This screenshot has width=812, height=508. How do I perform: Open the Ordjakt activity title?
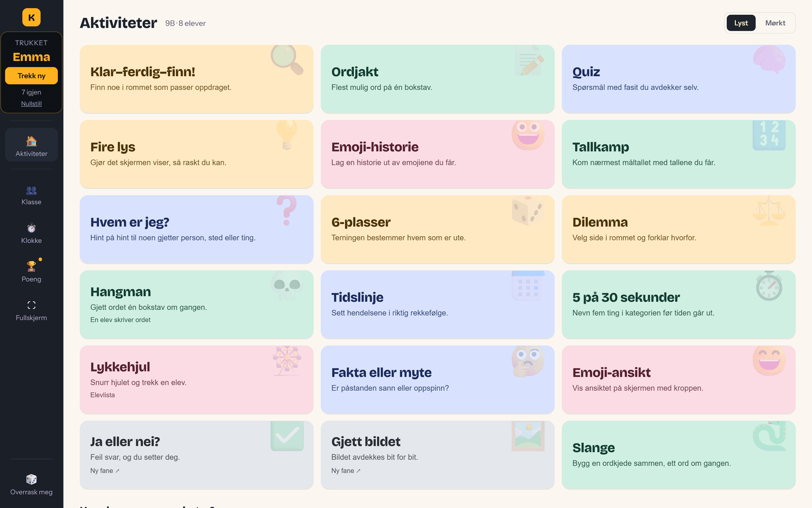pyautogui.click(x=355, y=72)
